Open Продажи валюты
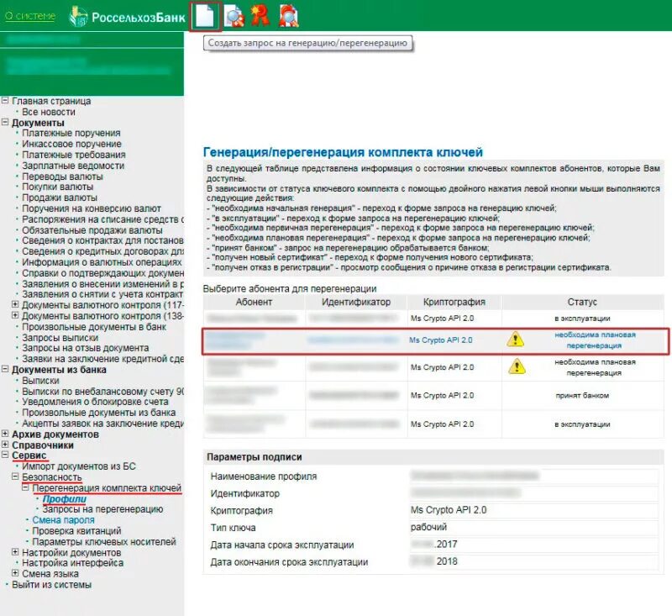Viewport: 672px width, 616px height. click(60, 197)
